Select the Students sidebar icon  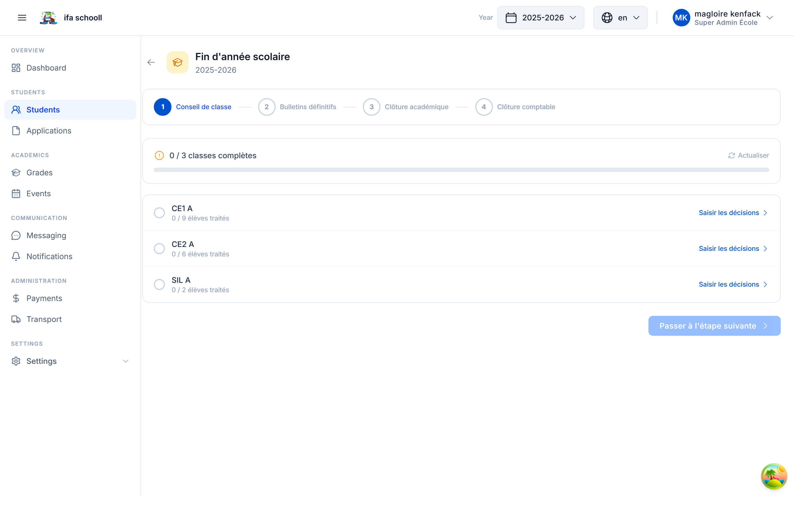point(16,110)
